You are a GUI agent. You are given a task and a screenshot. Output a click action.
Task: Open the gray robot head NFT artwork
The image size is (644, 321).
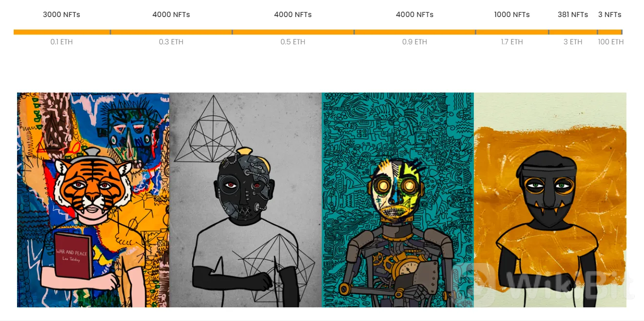coord(245,200)
